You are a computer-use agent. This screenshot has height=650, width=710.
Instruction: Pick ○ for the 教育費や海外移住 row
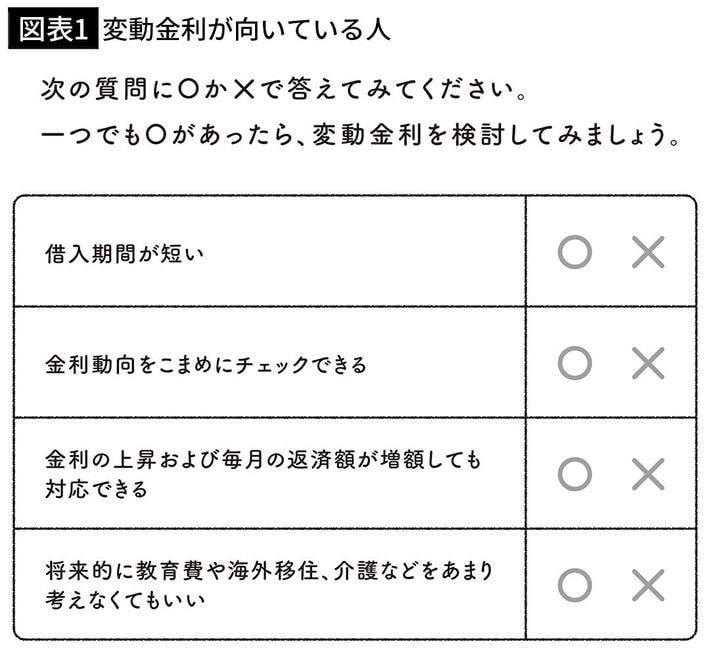[574, 585]
